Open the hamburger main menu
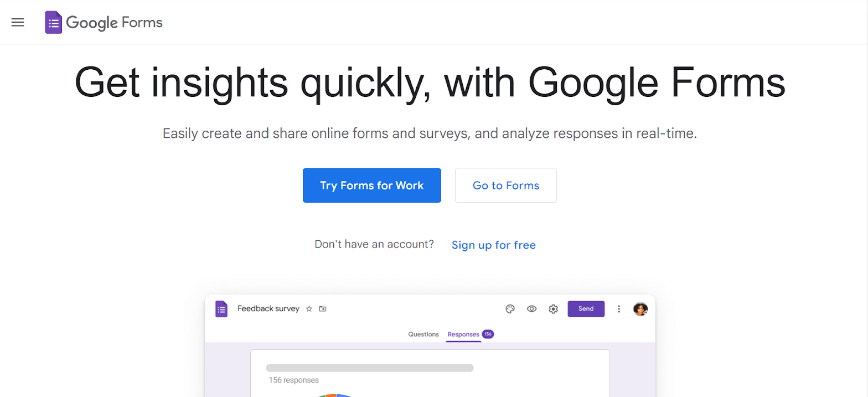The image size is (868, 397). [x=18, y=22]
